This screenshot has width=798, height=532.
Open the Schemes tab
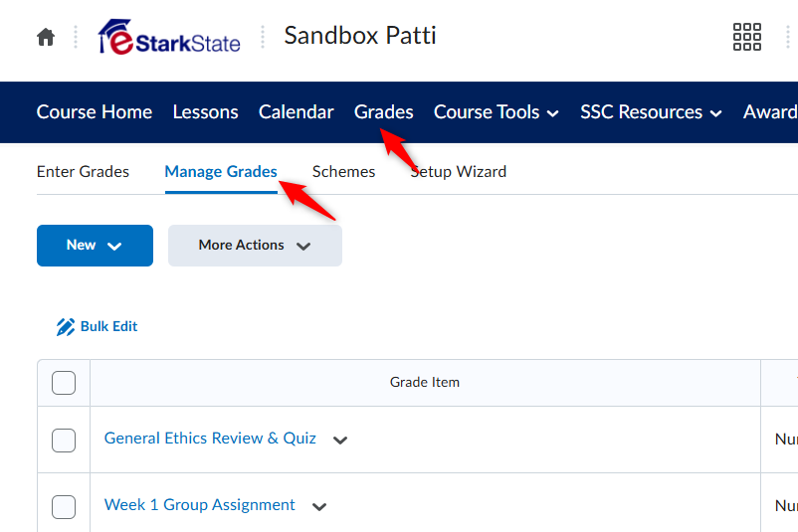click(x=343, y=172)
